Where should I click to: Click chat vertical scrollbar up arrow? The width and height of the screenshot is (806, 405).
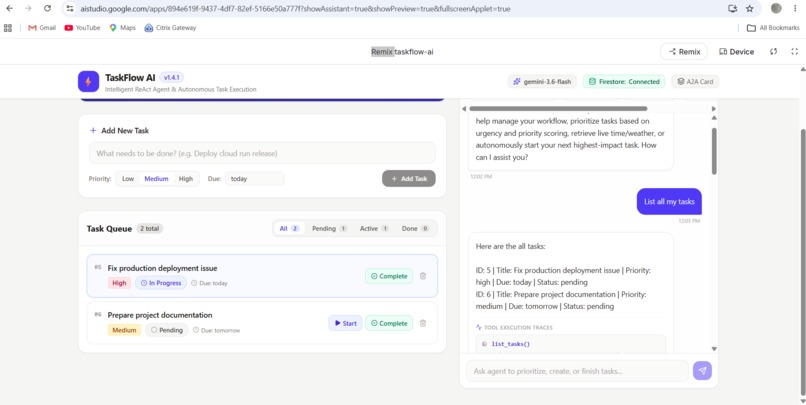pos(713,118)
